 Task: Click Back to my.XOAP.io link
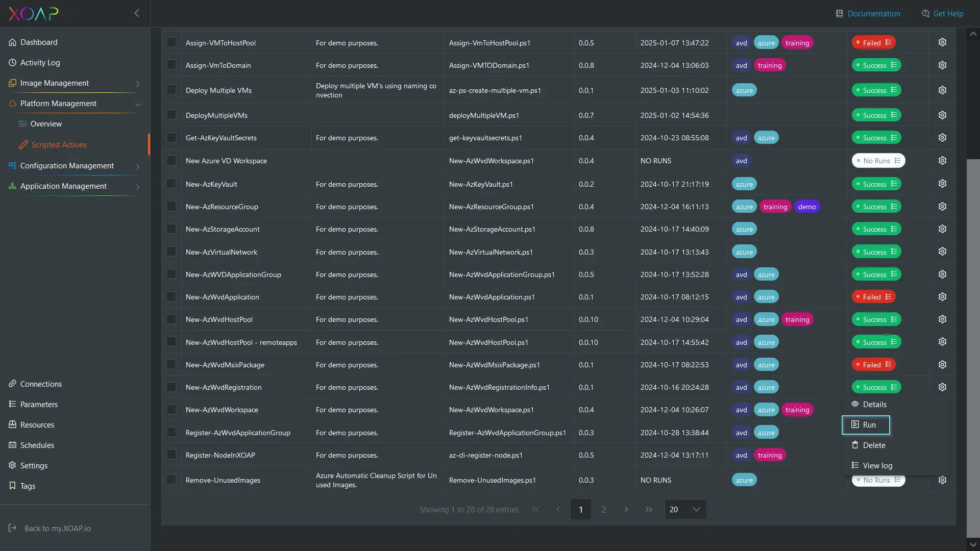(58, 528)
